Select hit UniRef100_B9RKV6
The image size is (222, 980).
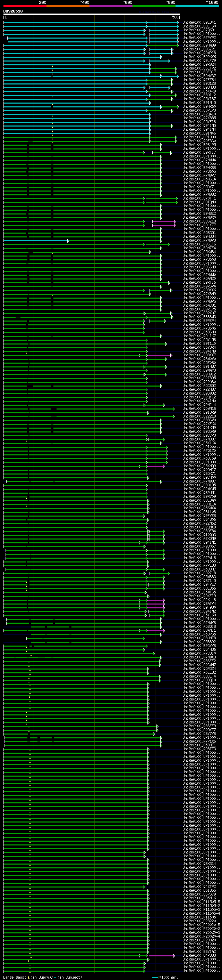coord(199,57)
